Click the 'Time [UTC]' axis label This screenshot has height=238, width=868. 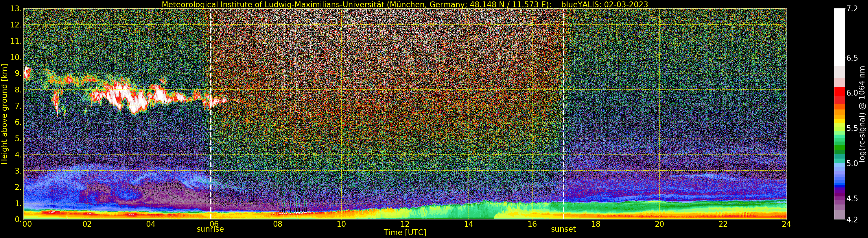(405, 233)
